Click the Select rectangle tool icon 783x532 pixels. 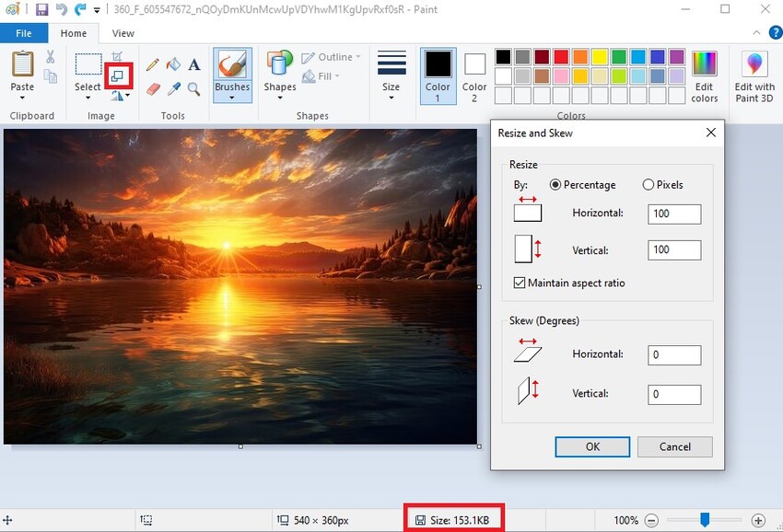(x=88, y=64)
